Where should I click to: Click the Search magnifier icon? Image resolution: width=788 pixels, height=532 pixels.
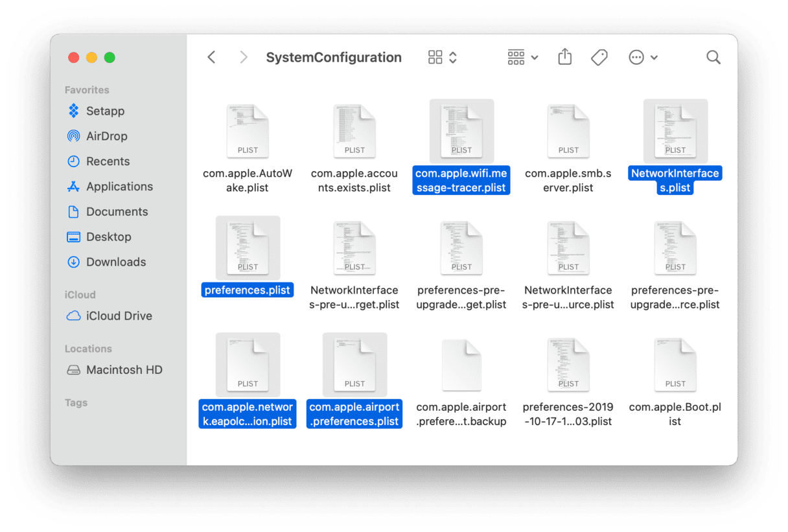(x=713, y=57)
